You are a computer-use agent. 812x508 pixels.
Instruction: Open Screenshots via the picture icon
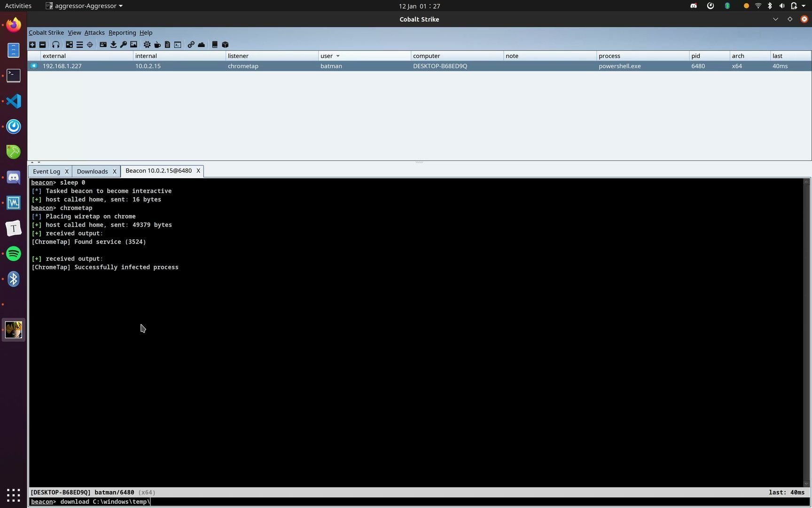click(x=134, y=45)
